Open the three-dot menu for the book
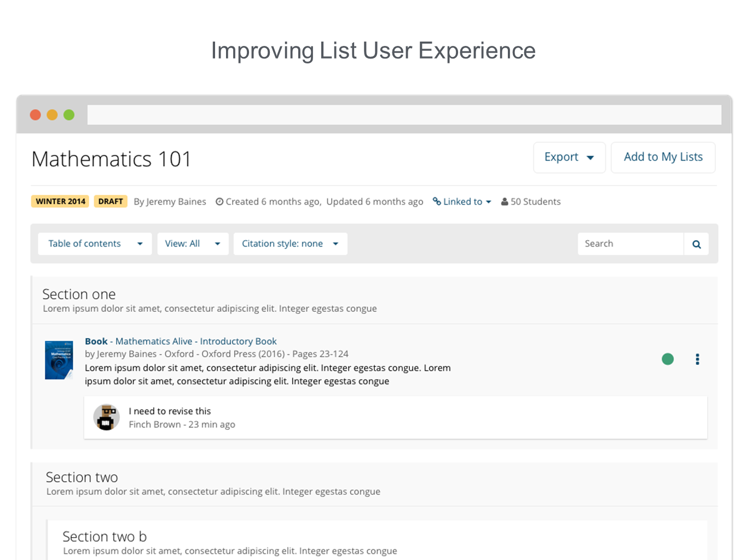 tap(697, 359)
